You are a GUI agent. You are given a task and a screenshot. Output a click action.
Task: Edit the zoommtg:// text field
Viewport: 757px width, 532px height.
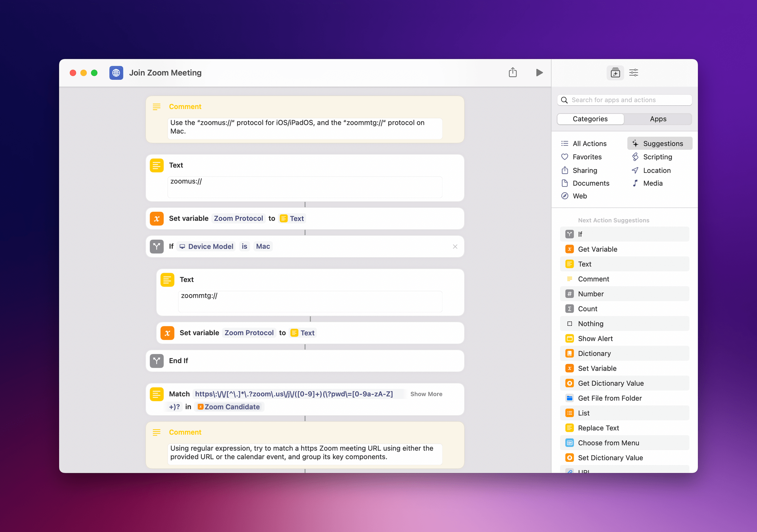(x=310, y=301)
